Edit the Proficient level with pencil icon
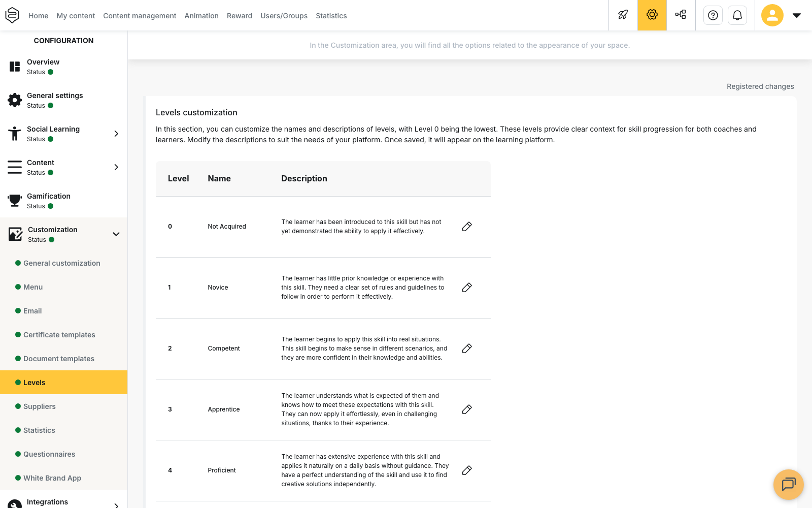 (467, 470)
